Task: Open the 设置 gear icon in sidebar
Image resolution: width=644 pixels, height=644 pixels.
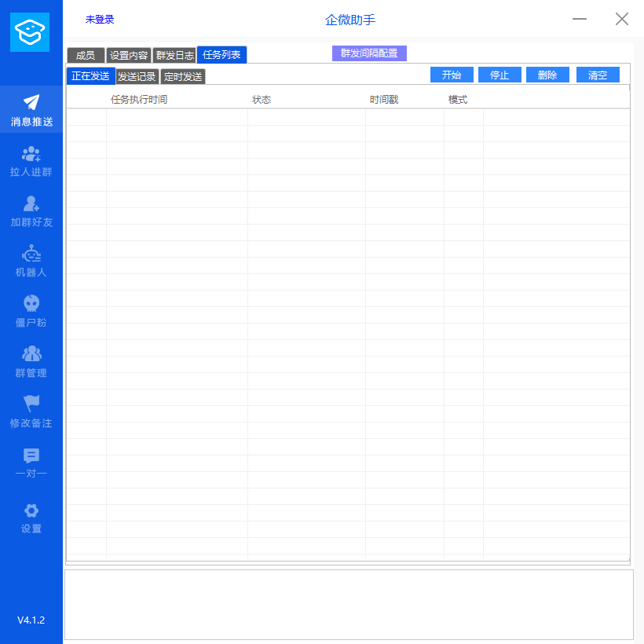Action: coord(31,510)
